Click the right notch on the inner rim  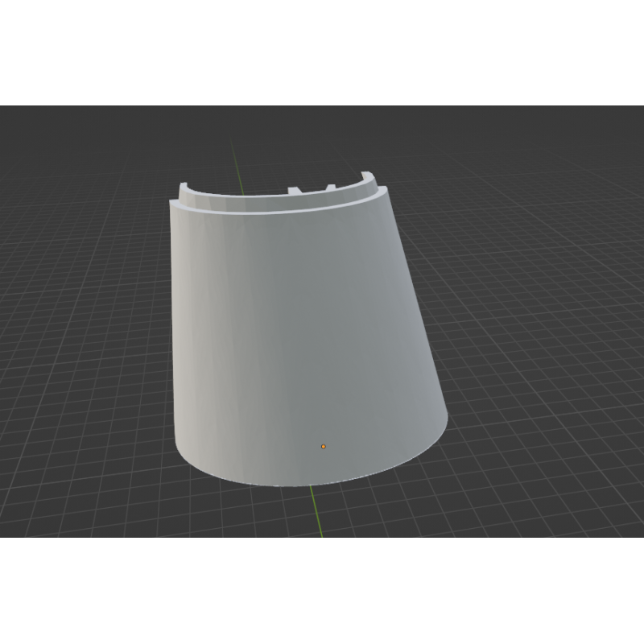(329, 187)
